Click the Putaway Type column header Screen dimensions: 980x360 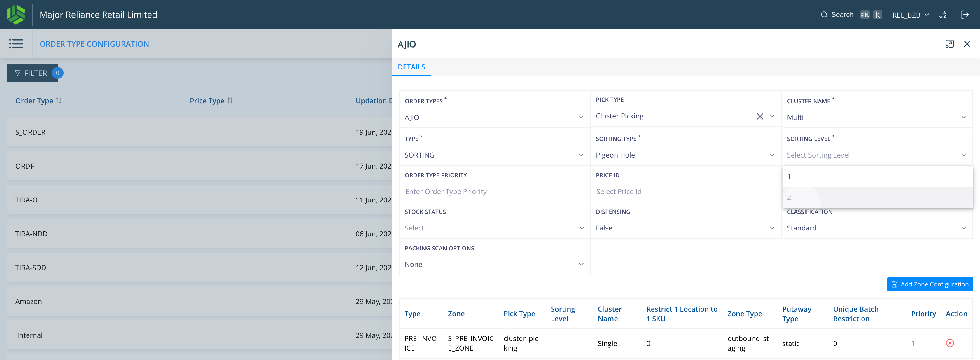pos(797,314)
